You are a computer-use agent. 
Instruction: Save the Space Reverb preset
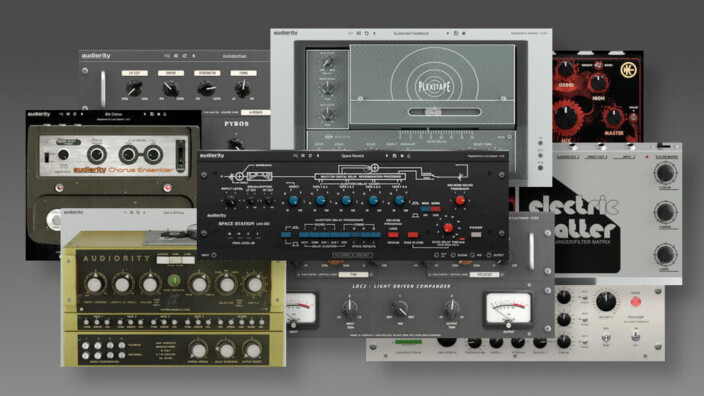click(395, 156)
